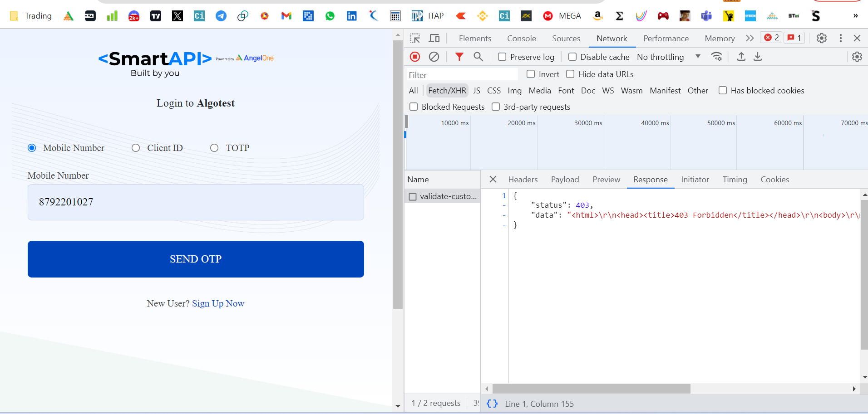Close the request details pane
The width and height of the screenshot is (868, 414).
[493, 180]
